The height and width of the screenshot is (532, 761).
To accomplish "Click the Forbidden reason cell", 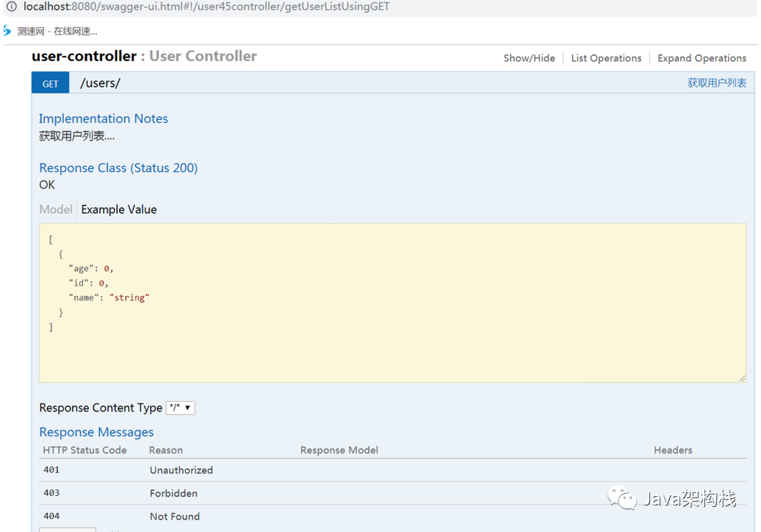I will point(174,493).
